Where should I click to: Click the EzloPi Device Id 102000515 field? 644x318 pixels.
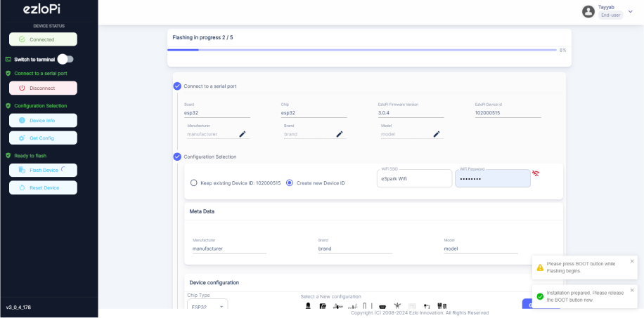point(508,113)
